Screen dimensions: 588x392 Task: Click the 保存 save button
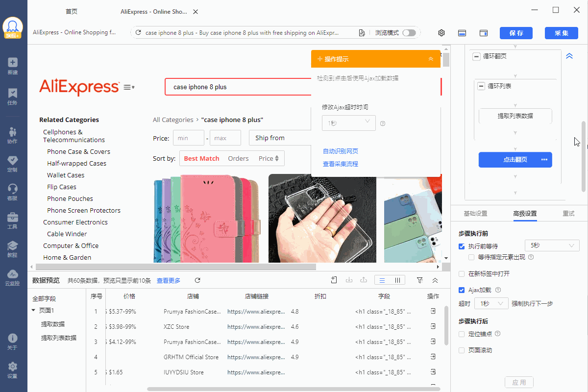[516, 33]
